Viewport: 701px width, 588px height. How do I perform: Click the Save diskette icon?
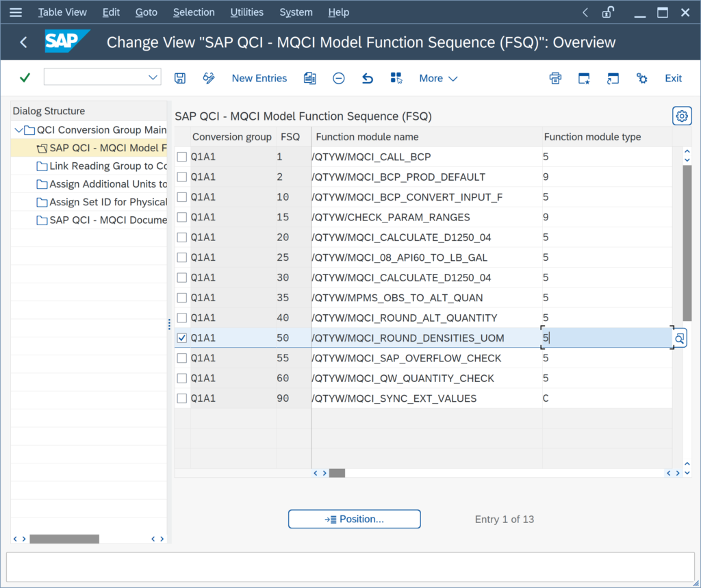click(180, 78)
